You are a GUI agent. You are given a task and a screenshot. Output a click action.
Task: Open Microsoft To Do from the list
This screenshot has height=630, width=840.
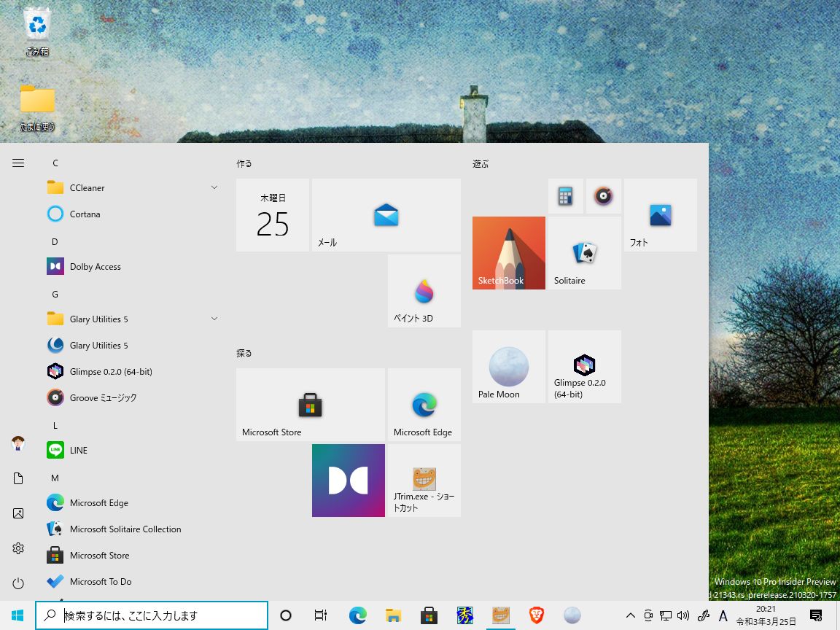102,581
